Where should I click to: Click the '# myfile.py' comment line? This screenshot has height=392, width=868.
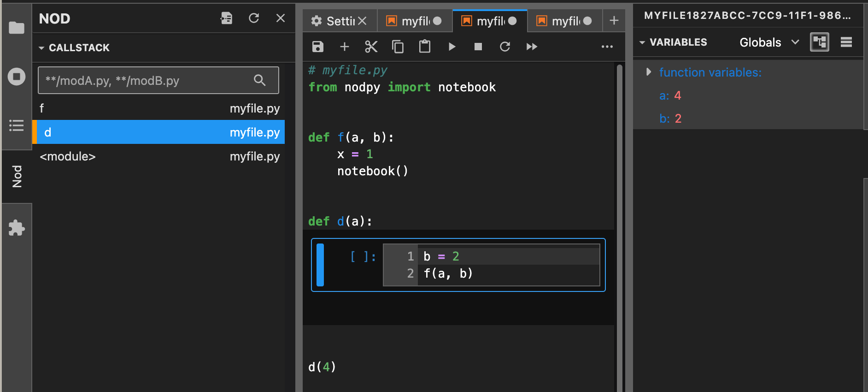pos(348,70)
